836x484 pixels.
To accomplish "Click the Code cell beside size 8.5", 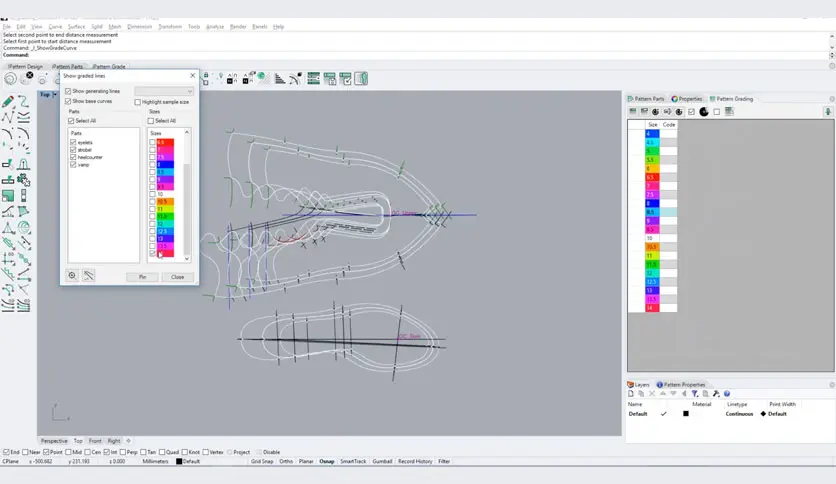I will (669, 212).
